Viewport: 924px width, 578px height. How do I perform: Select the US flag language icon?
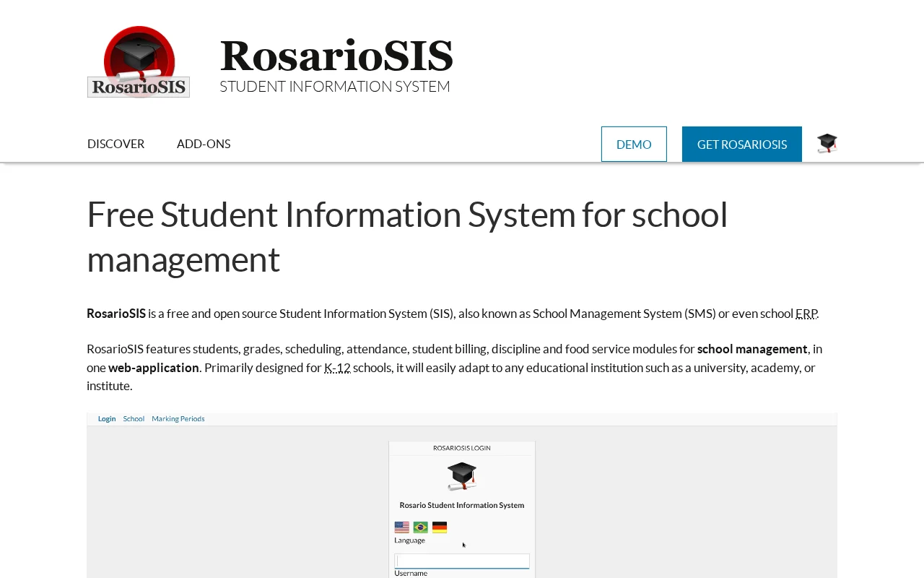[x=402, y=527]
